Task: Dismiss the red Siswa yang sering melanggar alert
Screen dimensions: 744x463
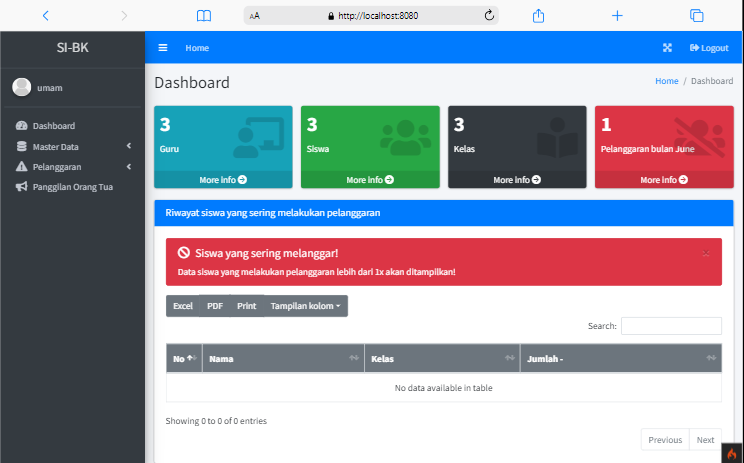Action: point(706,254)
